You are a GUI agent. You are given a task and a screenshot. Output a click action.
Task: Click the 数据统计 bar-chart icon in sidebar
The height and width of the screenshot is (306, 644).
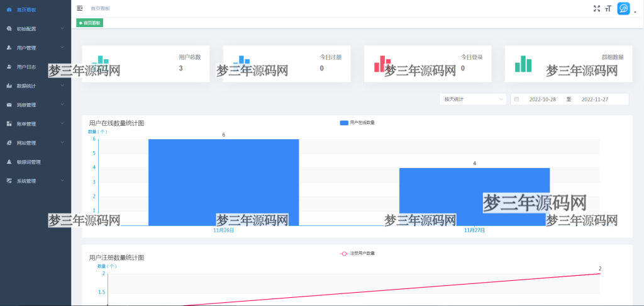click(9, 86)
